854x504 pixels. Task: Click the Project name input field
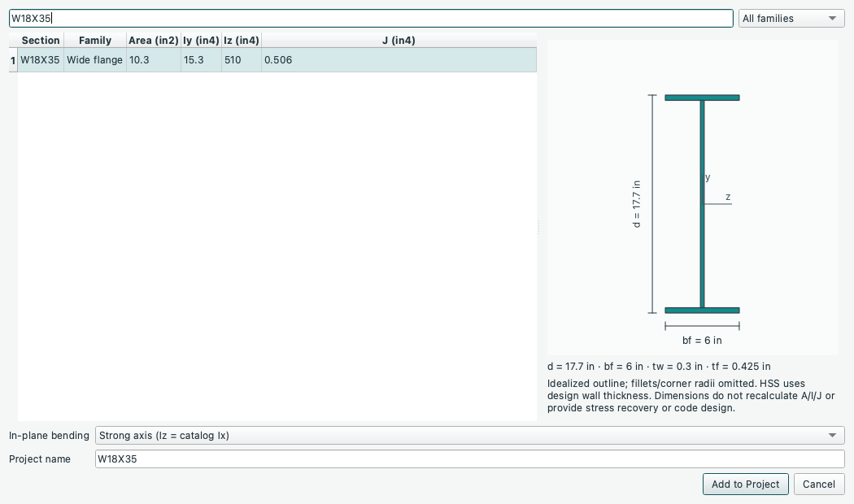point(469,458)
